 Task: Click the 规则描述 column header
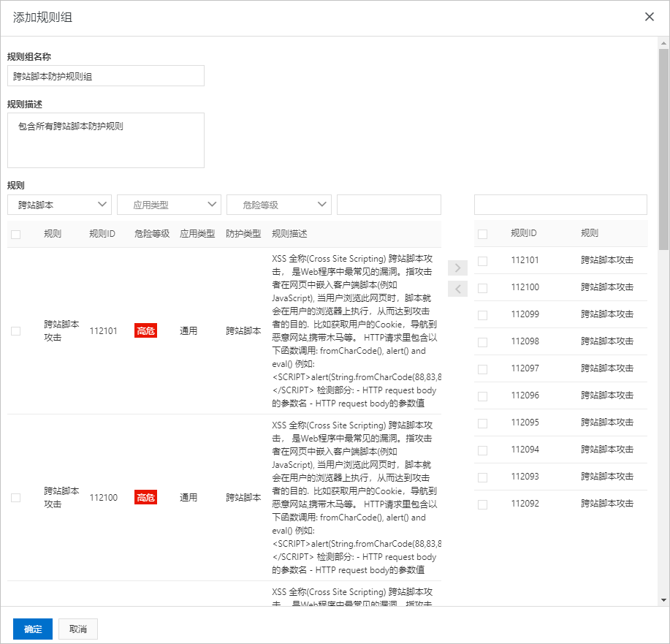point(290,233)
